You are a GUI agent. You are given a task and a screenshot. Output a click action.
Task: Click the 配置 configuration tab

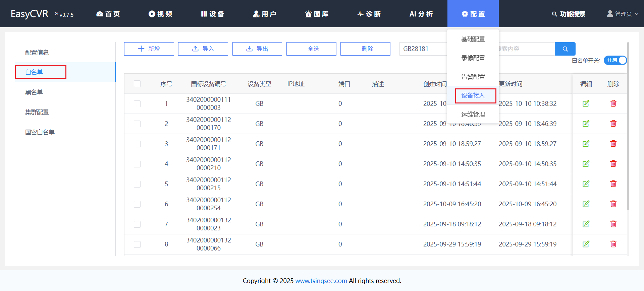473,14
